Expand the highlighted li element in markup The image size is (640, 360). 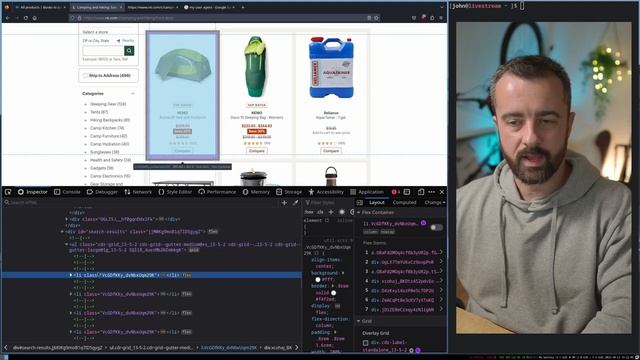(x=71, y=275)
